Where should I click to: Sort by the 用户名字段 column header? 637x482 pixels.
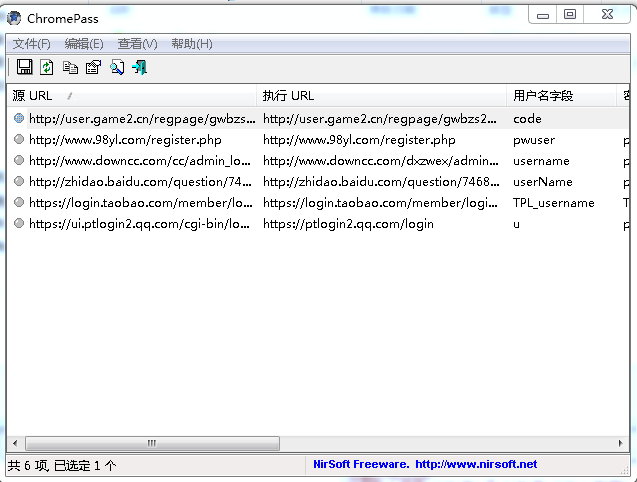[x=560, y=96]
